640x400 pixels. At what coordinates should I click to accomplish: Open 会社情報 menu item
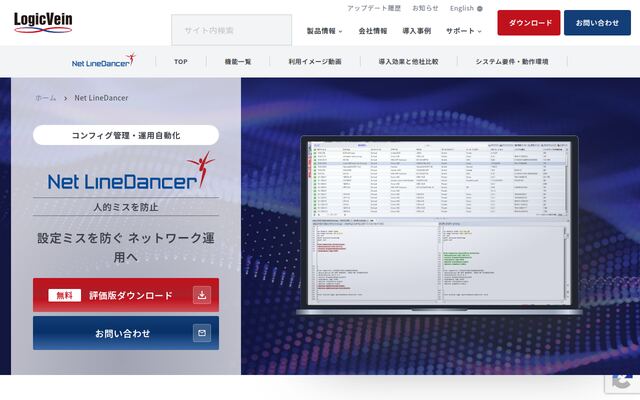[x=373, y=31]
